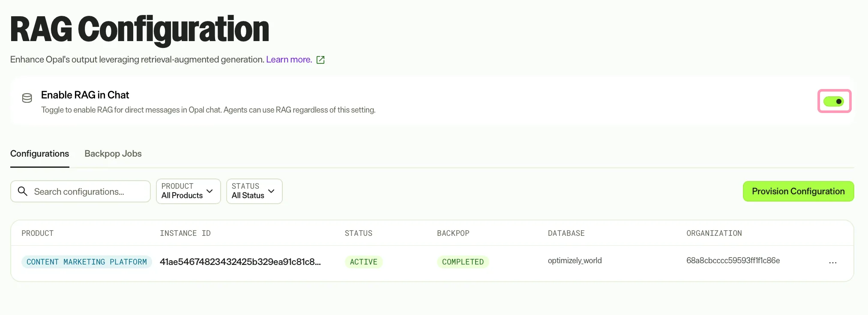Disable the Enable RAG in Chat toggle
Screen dimensions: 868x315
(x=834, y=101)
